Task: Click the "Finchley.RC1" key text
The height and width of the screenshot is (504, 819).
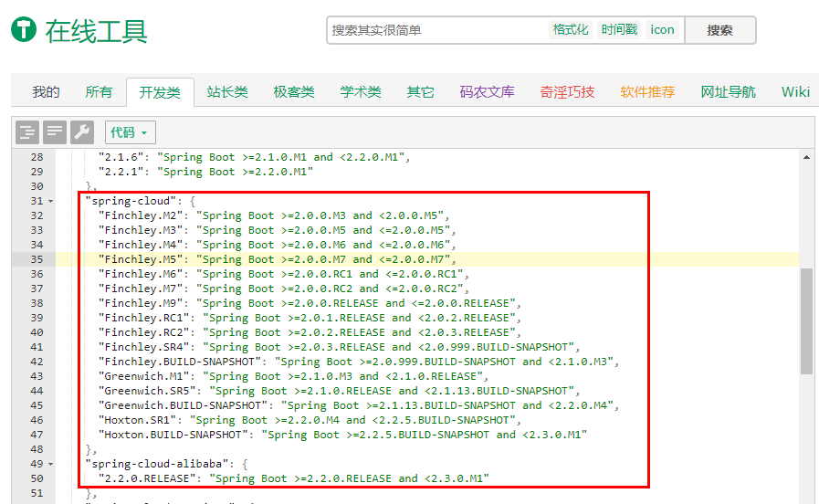Action: [x=144, y=318]
